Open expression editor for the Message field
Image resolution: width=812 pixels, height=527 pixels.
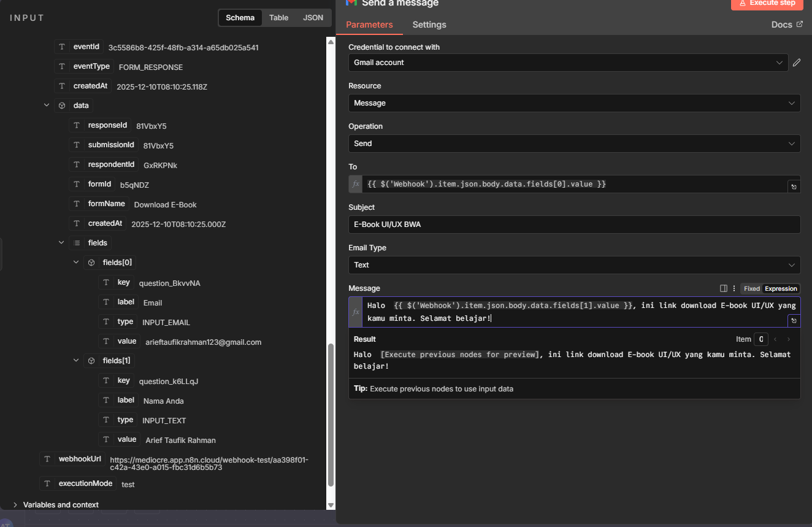(794, 320)
